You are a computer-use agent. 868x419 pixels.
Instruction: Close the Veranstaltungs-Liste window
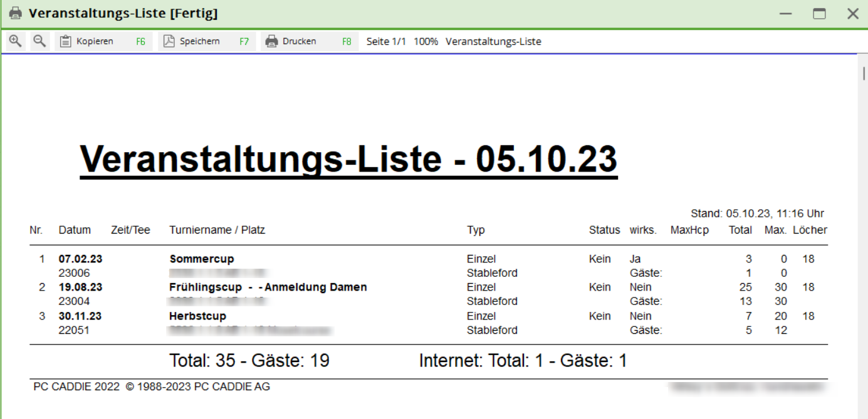(x=853, y=14)
